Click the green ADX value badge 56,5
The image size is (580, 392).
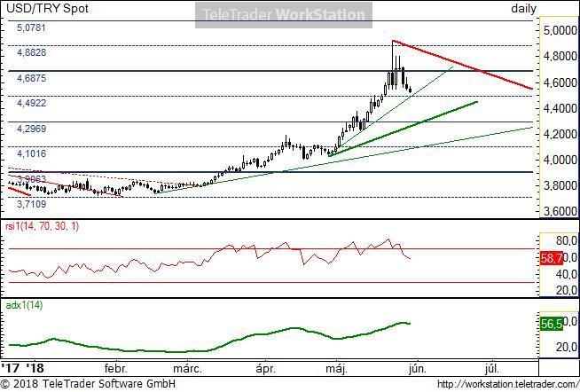pyautogui.click(x=552, y=324)
